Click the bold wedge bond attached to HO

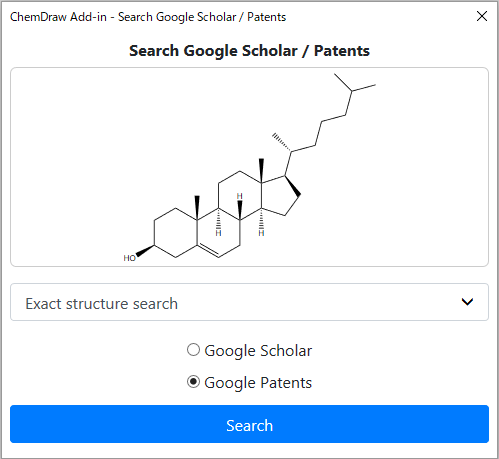[x=145, y=251]
